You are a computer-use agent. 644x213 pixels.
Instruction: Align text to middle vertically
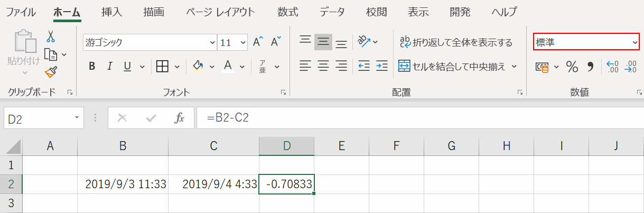(x=323, y=42)
